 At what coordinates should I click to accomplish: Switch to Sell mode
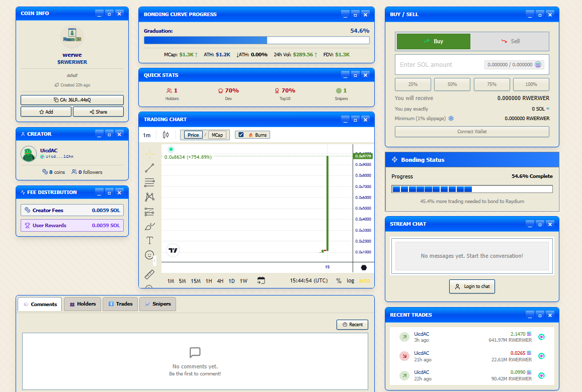[x=510, y=41]
